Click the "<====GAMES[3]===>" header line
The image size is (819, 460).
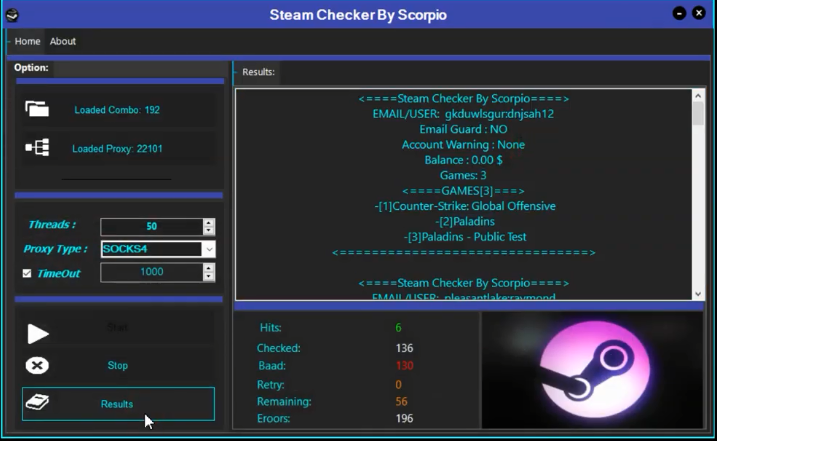click(x=463, y=191)
